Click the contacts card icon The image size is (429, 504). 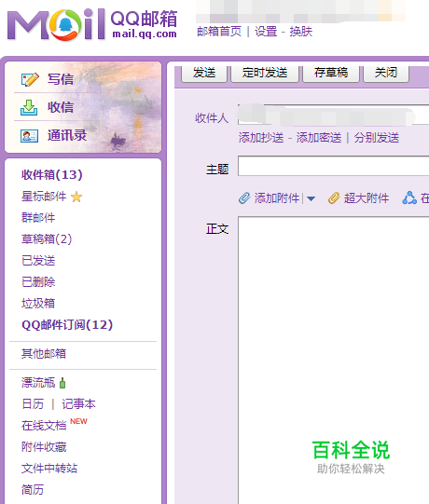(x=29, y=136)
